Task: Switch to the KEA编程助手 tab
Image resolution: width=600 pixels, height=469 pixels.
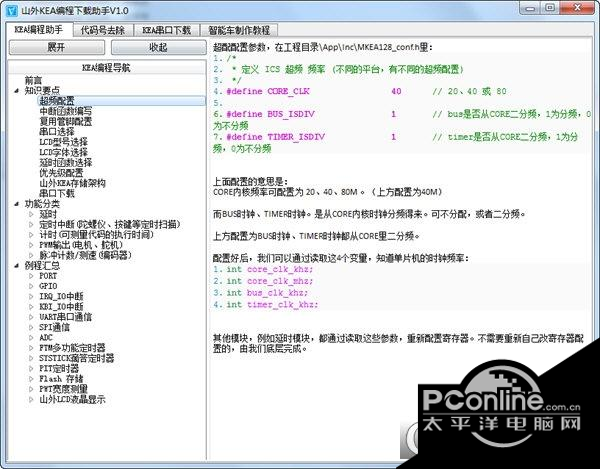Action: pyautogui.click(x=39, y=29)
